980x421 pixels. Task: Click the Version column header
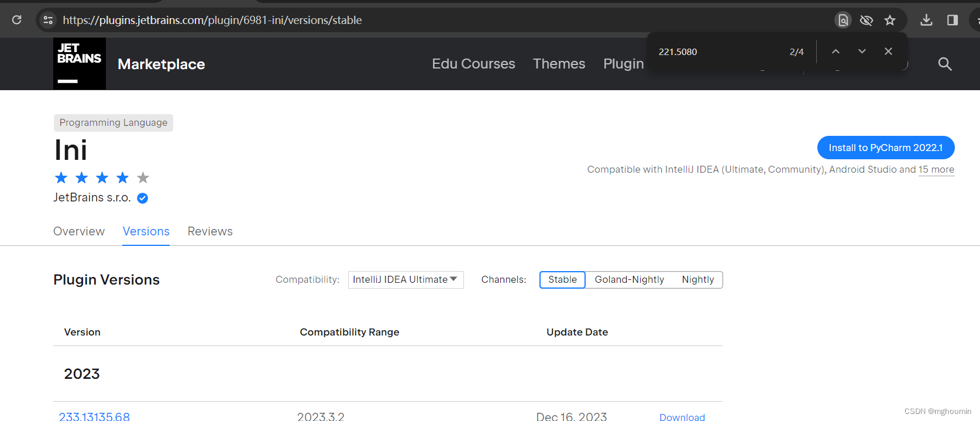[82, 332]
